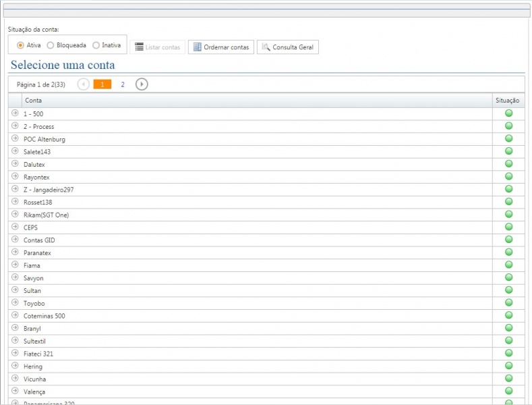Image resolution: width=532 pixels, height=405 pixels.
Task: Click the previous page arrow button
Action: 84,84
